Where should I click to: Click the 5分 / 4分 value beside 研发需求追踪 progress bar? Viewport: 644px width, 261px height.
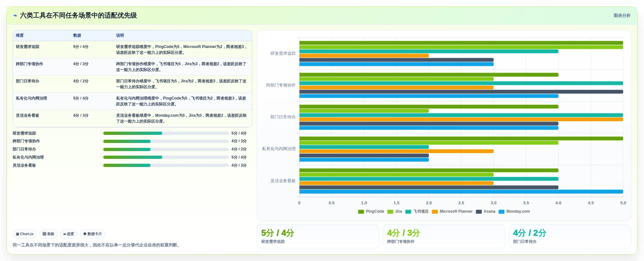(x=239, y=133)
